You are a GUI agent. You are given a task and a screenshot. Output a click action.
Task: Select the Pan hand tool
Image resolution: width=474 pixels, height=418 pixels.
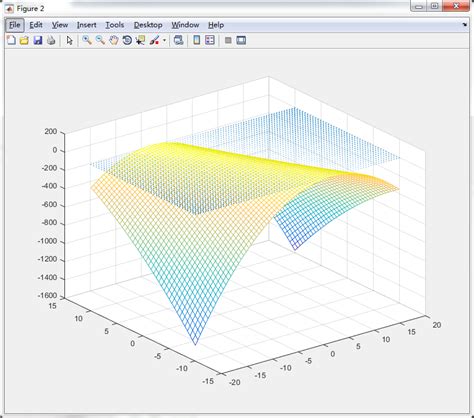tap(114, 40)
